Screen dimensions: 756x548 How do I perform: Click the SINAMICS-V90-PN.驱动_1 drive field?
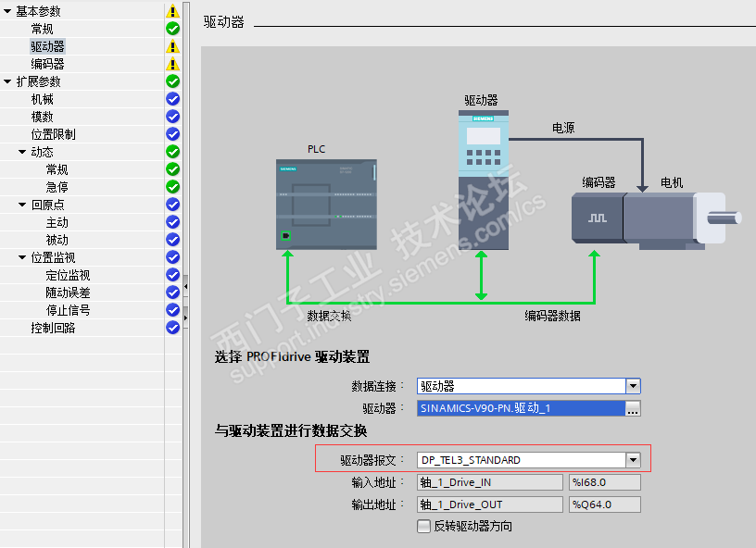click(522, 408)
